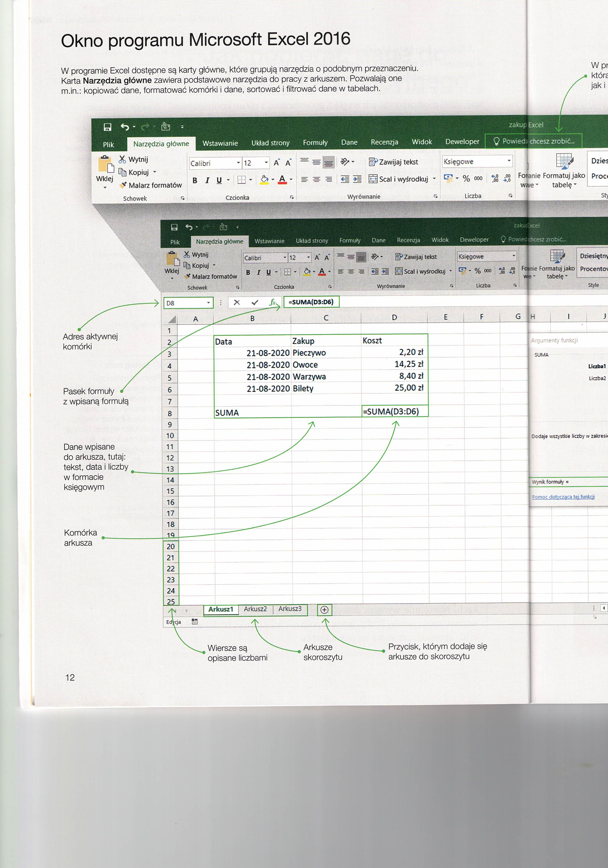
Task: Click Wytnij scissors in the top enlarged ribbon
Action: (122, 159)
